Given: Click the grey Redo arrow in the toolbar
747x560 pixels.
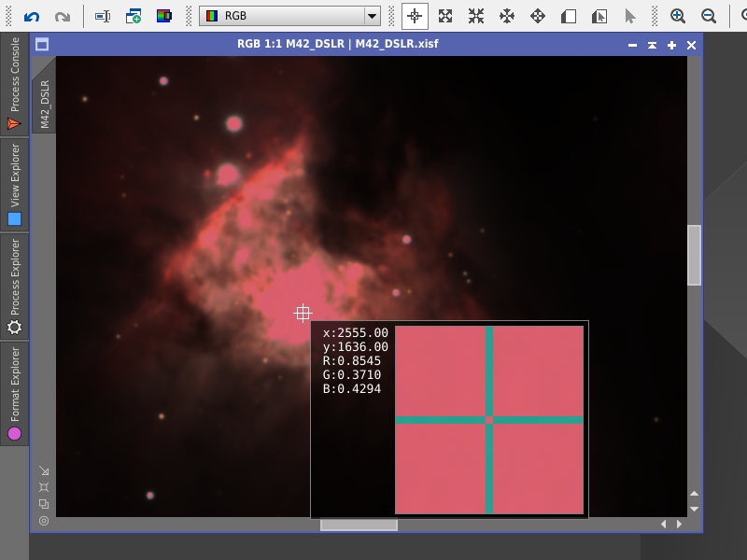Looking at the screenshot, I should click(63, 17).
